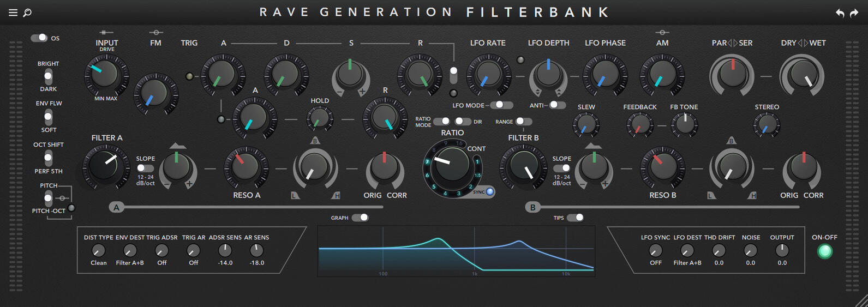Click the PAR/SER routing knob
Image resolution: width=868 pixels, height=307 pixels.
coord(732,75)
